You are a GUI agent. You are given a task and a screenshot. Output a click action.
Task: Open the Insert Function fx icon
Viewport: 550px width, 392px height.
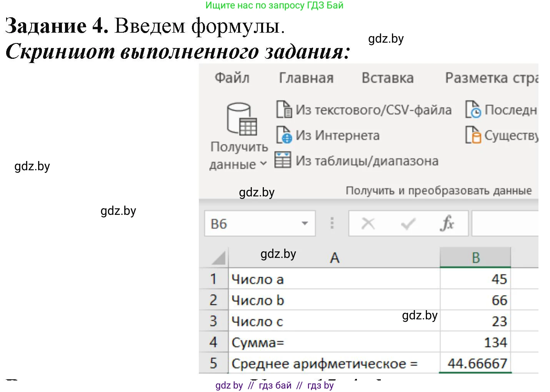pyautogui.click(x=447, y=223)
